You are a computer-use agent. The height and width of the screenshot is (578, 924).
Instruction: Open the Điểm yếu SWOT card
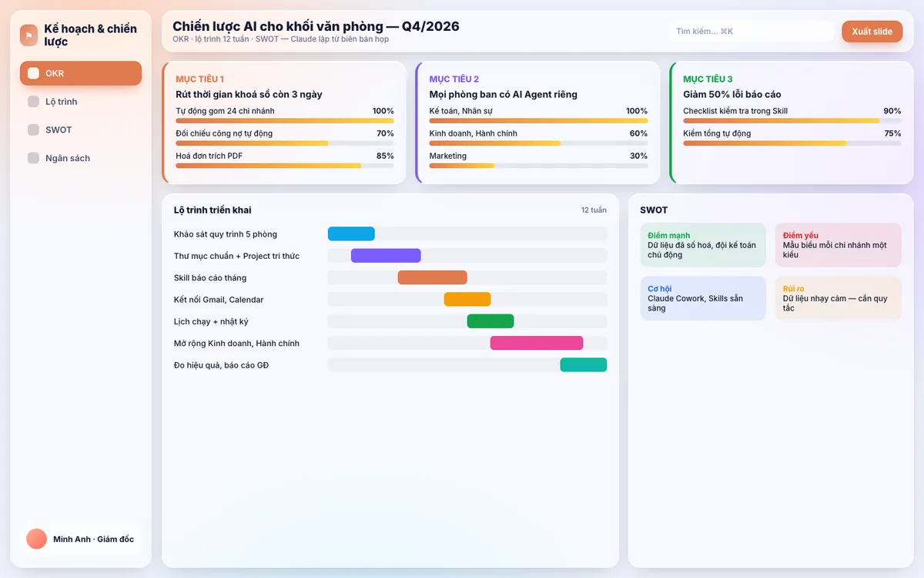[839, 245]
